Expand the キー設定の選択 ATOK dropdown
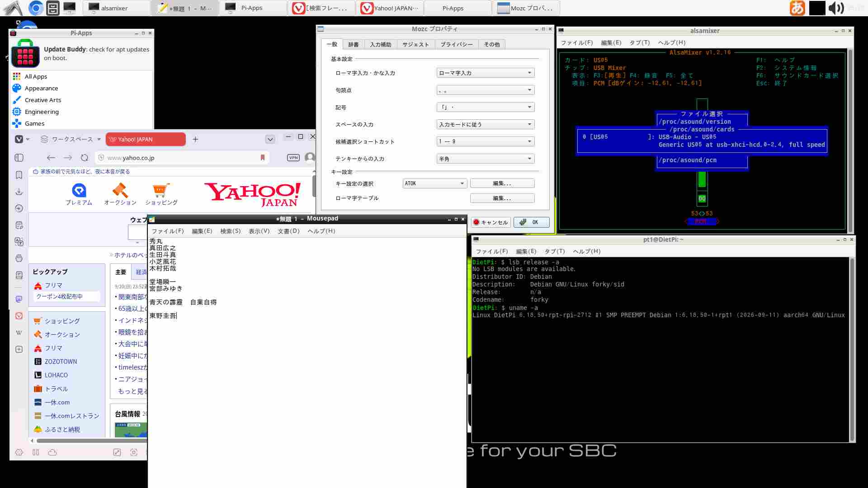Screen dimensions: 868x488 [x=434, y=183]
